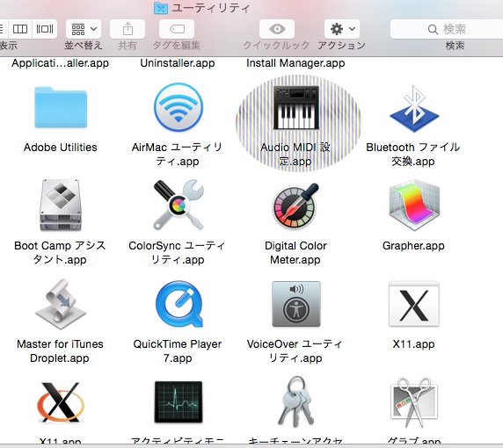Select the Digital Color Meter eyedropper icon
This screenshot has height=448, width=503.
pyautogui.click(x=295, y=206)
